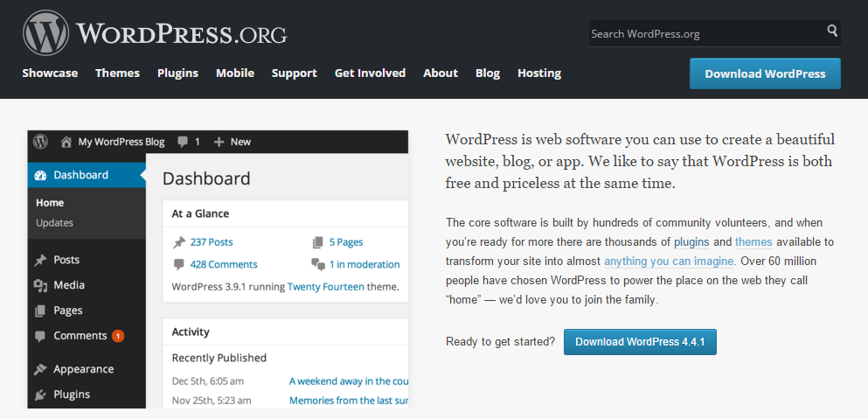Go to Blog in the top navigation
The image size is (868, 419).
pyautogui.click(x=488, y=73)
